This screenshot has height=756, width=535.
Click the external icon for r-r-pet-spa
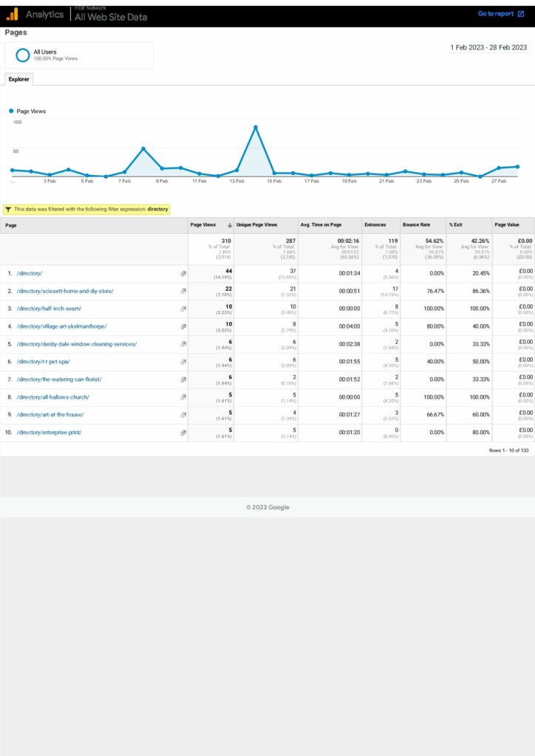(x=183, y=362)
